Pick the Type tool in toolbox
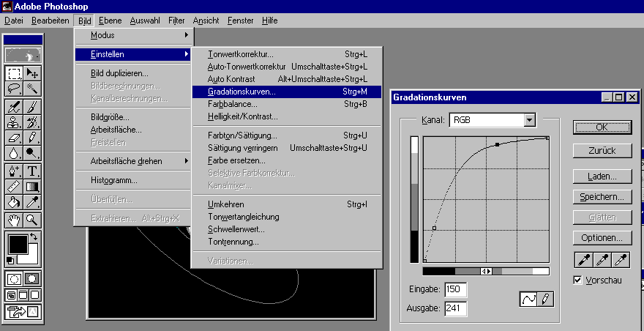Image resolution: width=644 pixels, height=331 pixels. coord(33,171)
